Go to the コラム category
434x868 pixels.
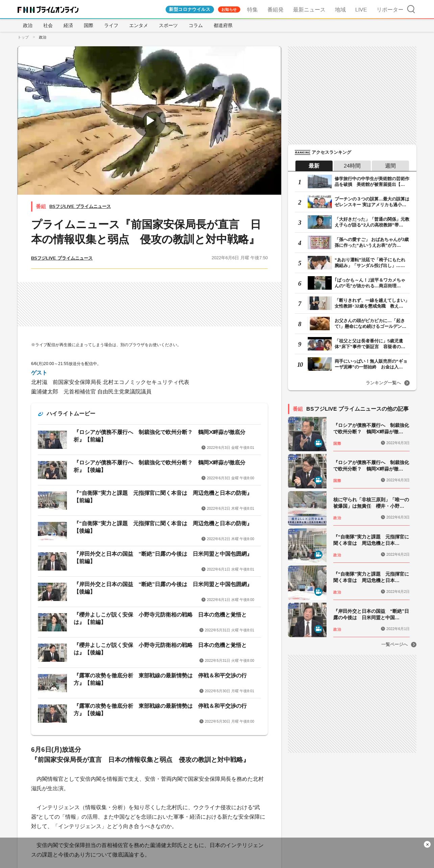click(x=196, y=25)
